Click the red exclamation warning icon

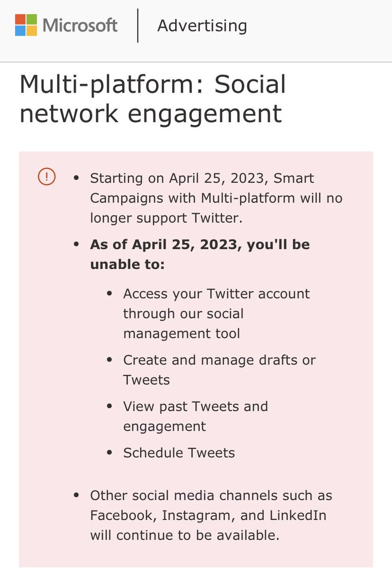pos(46,177)
